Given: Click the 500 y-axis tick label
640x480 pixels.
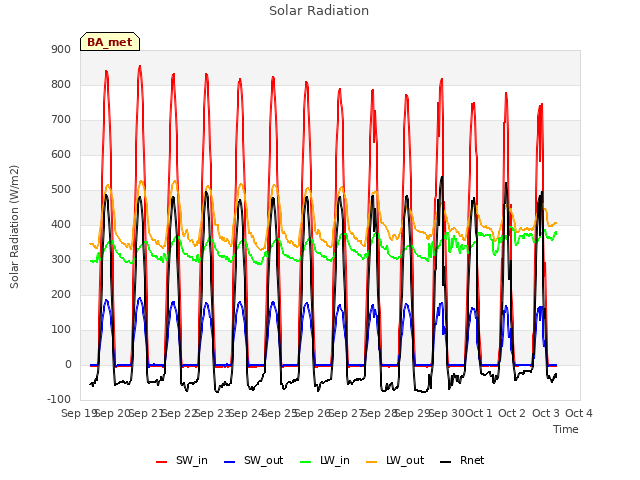Looking at the screenshot, I should [61, 189].
